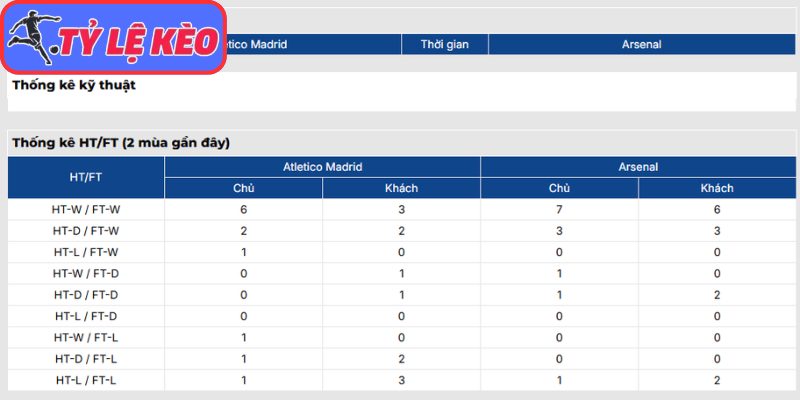Click the Chủ subheader under Atletico Madrid

point(244,188)
